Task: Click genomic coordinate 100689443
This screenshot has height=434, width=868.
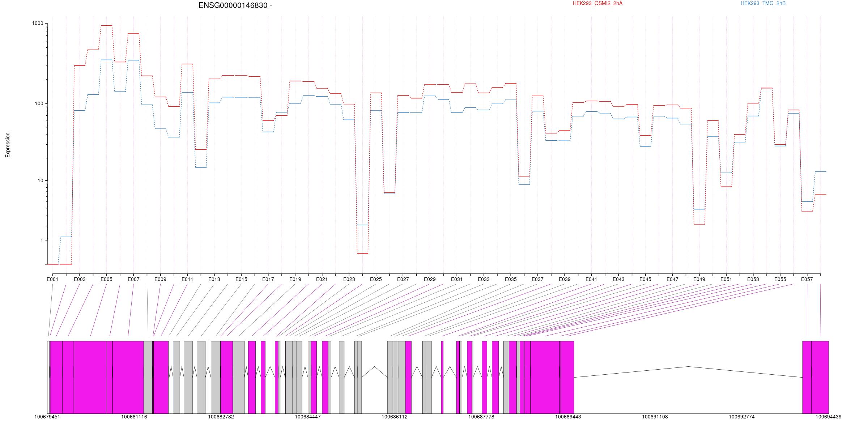Action: click(x=568, y=417)
